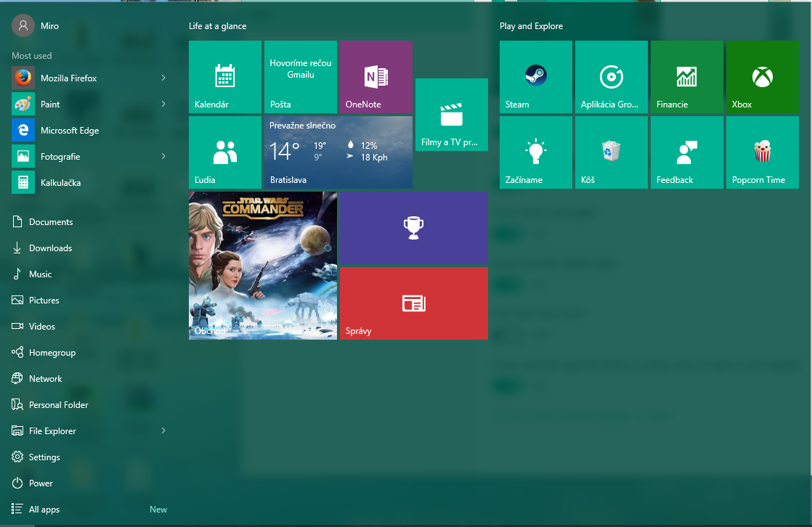Open the Star Wars Commander store tile
This screenshot has width=812, height=527.
pyautogui.click(x=262, y=266)
